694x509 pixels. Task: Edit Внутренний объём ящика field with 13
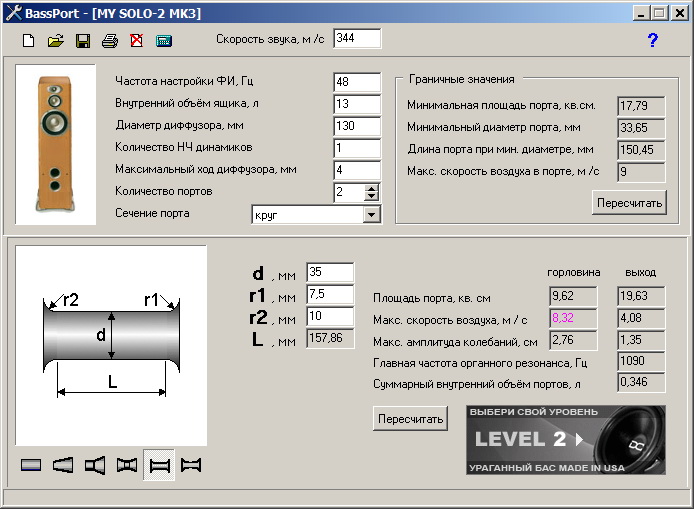point(357,104)
